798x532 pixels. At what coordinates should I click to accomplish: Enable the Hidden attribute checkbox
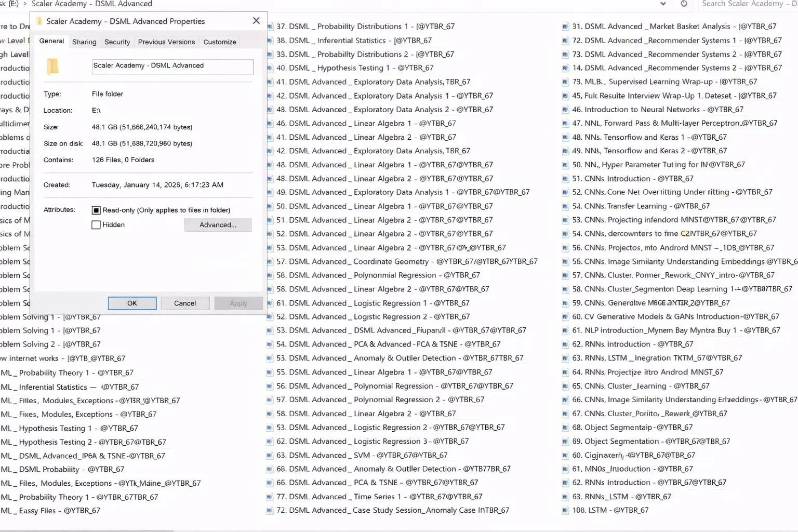click(x=96, y=225)
